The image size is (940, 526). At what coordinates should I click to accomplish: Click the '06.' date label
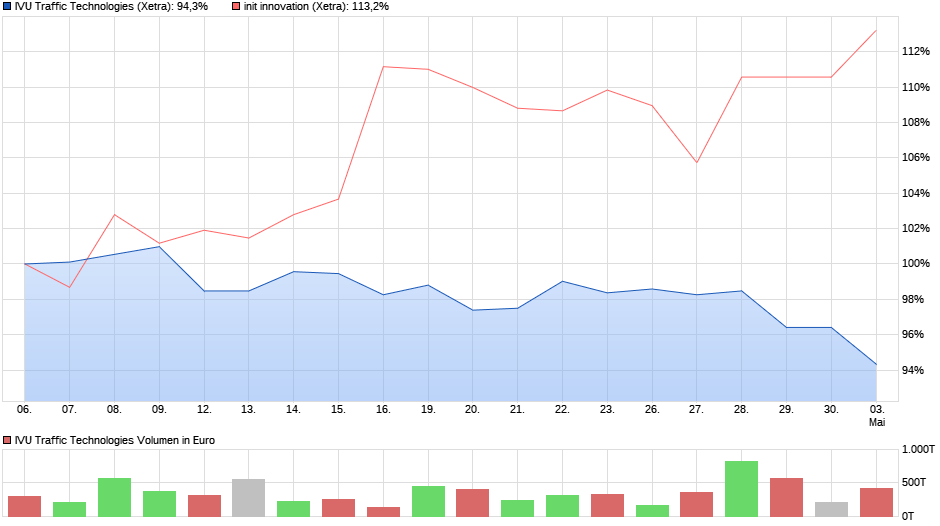point(24,409)
